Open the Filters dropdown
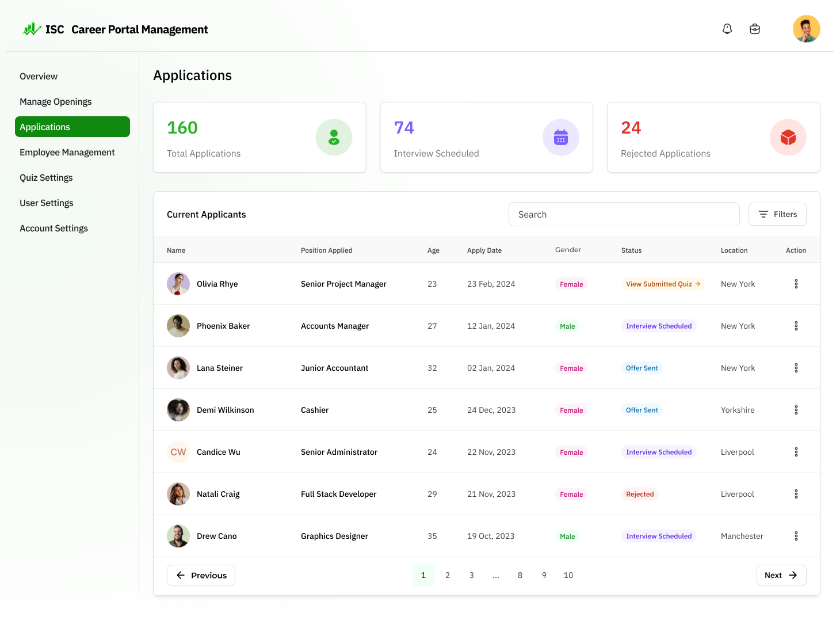 pos(777,214)
